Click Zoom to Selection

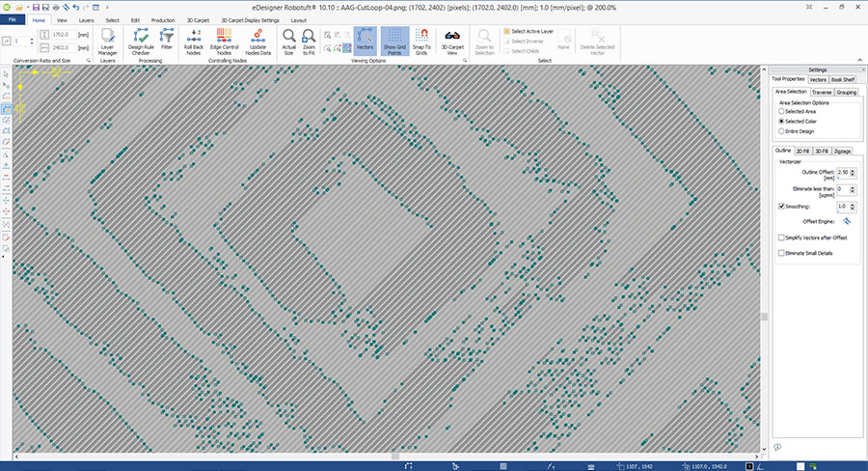(484, 42)
